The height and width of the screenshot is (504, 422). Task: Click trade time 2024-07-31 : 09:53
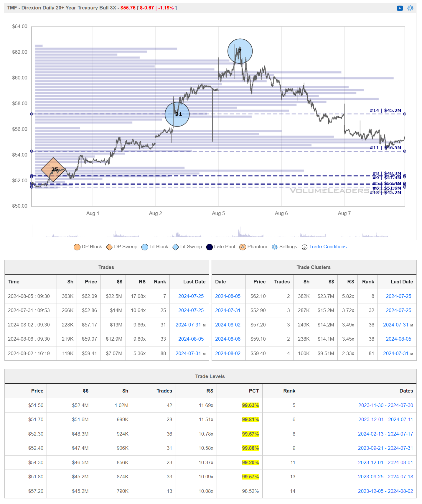[29, 311]
